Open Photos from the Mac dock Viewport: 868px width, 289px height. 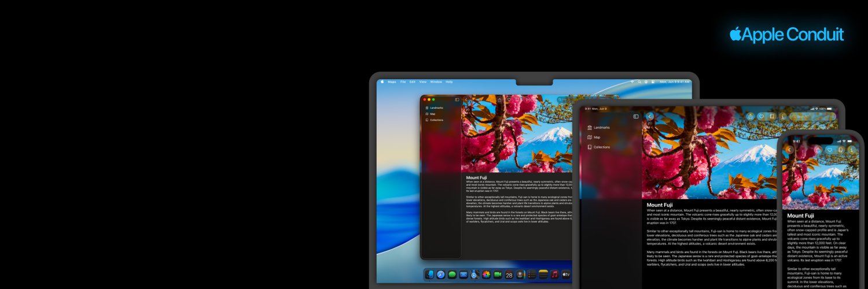tap(486, 275)
